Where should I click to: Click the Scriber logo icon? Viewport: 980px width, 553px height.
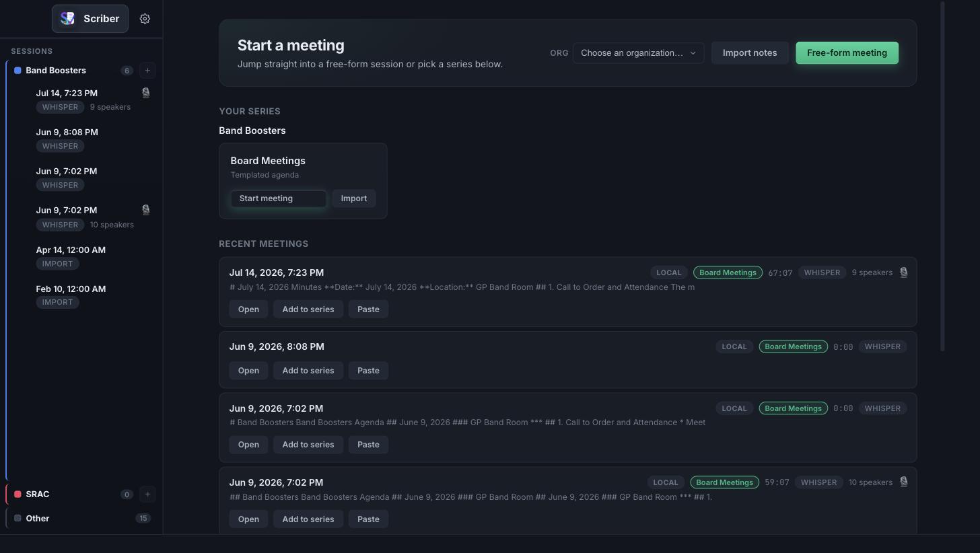click(x=67, y=19)
